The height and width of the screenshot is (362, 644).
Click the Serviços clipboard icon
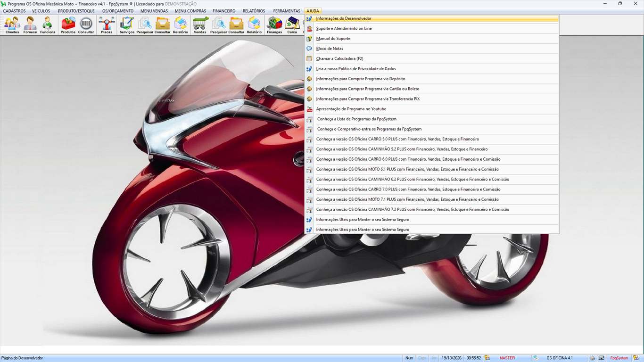[127, 25]
